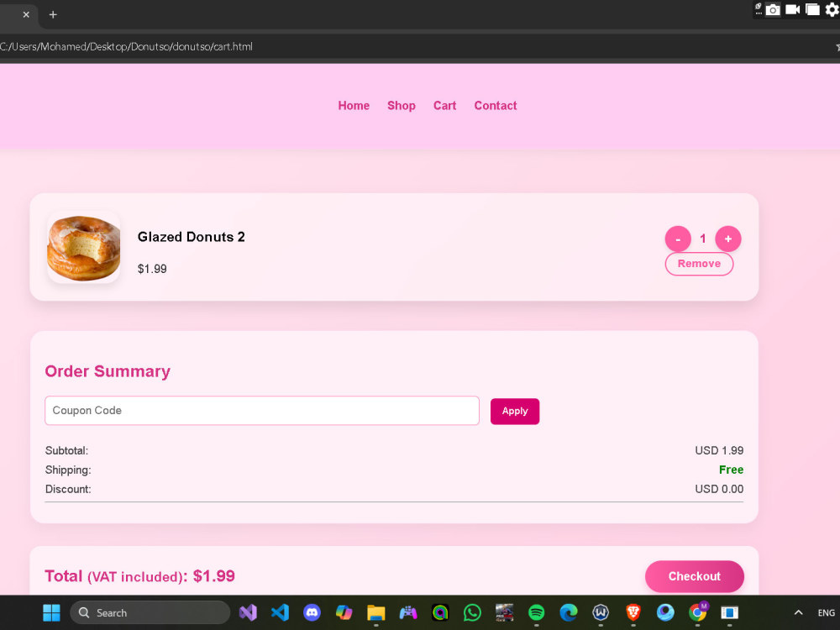Open the black rainbow-circle taskbar app
840x630 pixels.
[x=440, y=612]
